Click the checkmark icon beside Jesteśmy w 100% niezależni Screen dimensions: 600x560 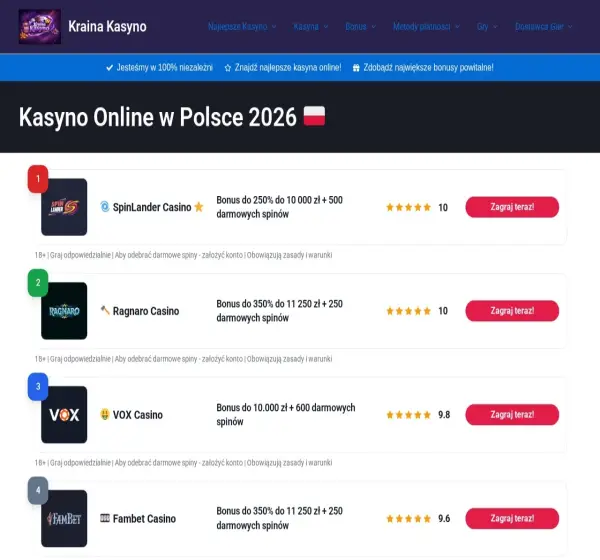pyautogui.click(x=109, y=68)
